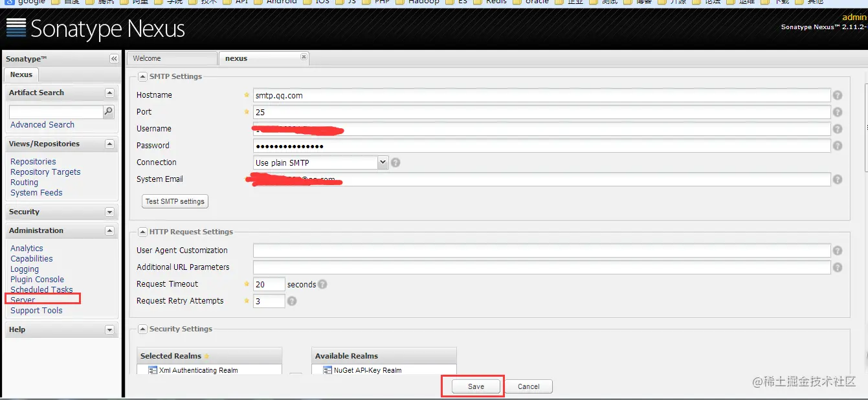
Task: Click the Additional URL Parameters field
Action: 542,268
